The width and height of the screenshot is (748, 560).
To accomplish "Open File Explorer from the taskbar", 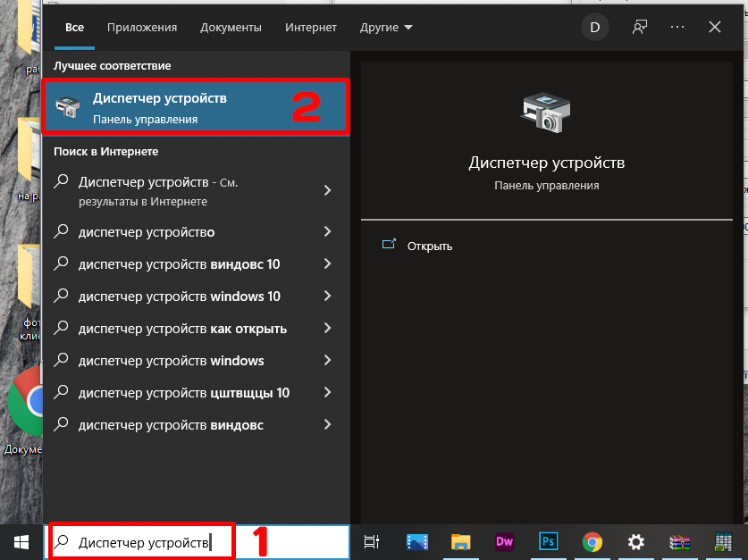I will tap(460, 541).
